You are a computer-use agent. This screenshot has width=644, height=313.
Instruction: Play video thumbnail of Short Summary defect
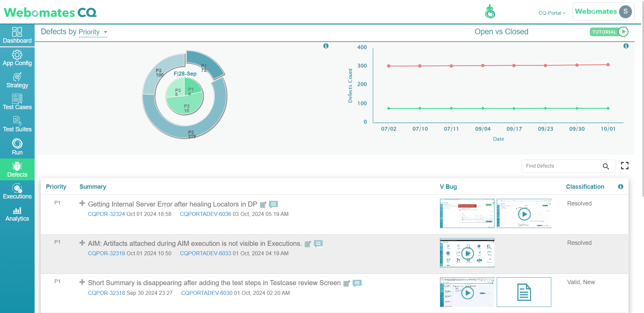coord(467,293)
